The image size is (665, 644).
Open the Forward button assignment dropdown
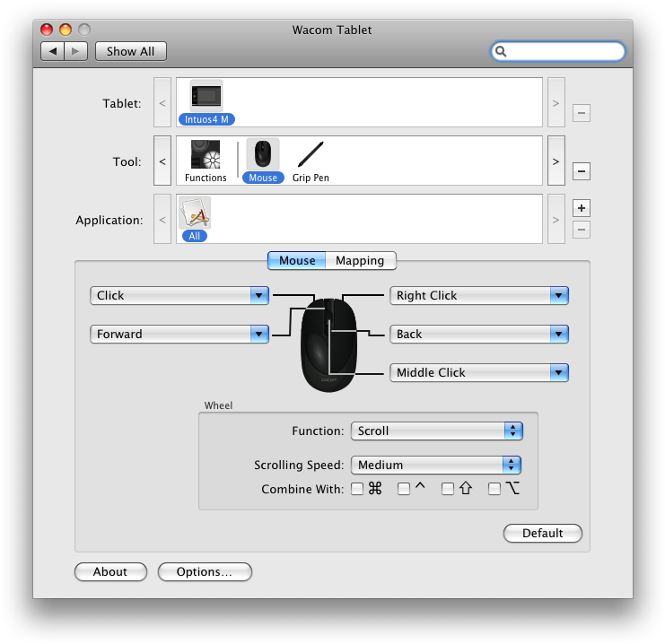tap(179, 334)
